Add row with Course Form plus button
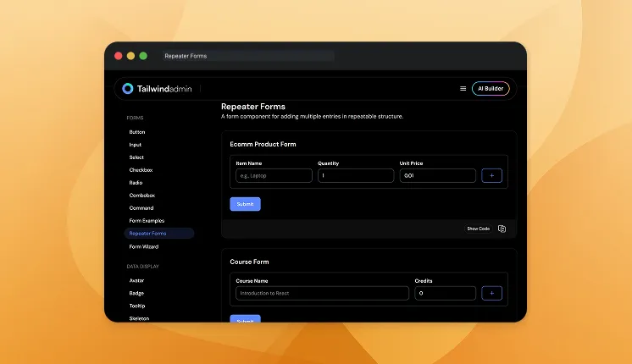The width and height of the screenshot is (632, 364). pyautogui.click(x=491, y=293)
